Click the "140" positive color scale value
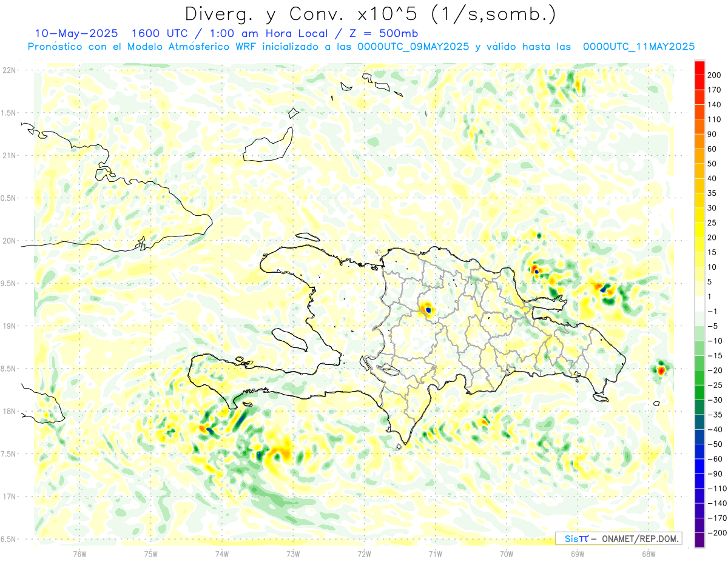The width and height of the screenshot is (728, 562). pyautogui.click(x=715, y=104)
